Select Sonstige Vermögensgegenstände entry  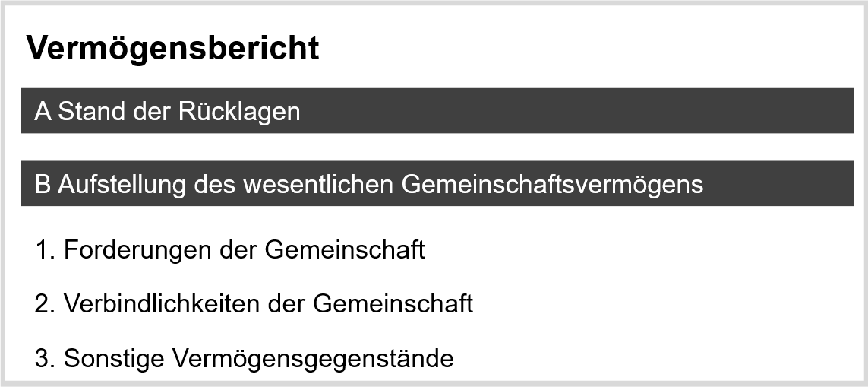click(244, 359)
